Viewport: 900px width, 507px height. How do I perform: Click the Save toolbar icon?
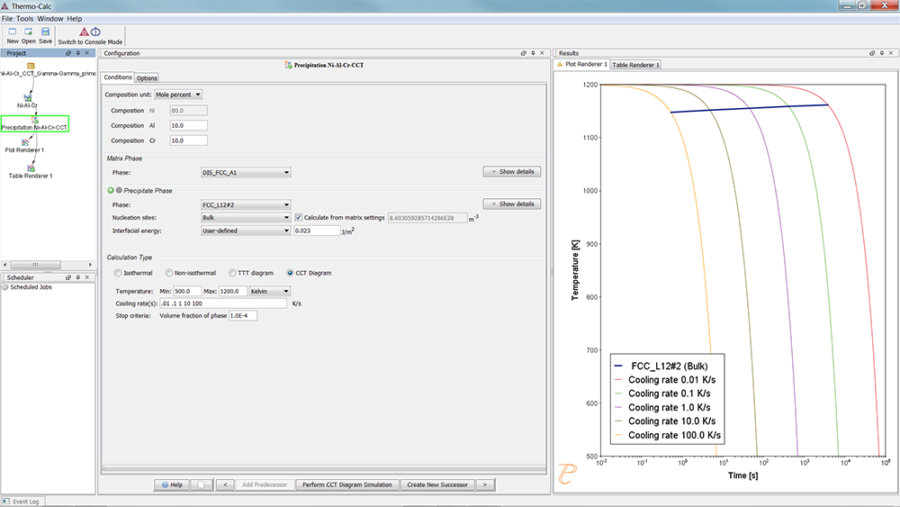[x=46, y=34]
